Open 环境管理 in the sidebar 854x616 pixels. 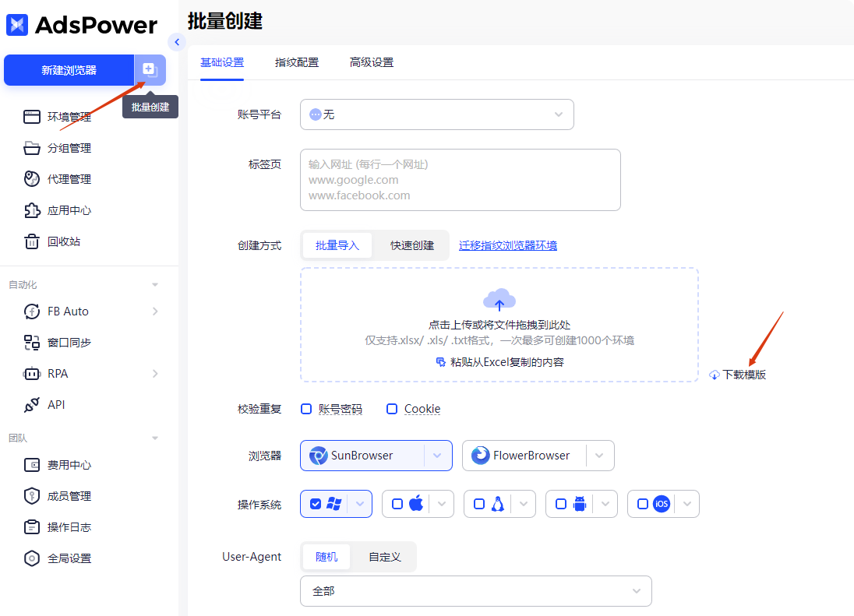[x=57, y=117]
